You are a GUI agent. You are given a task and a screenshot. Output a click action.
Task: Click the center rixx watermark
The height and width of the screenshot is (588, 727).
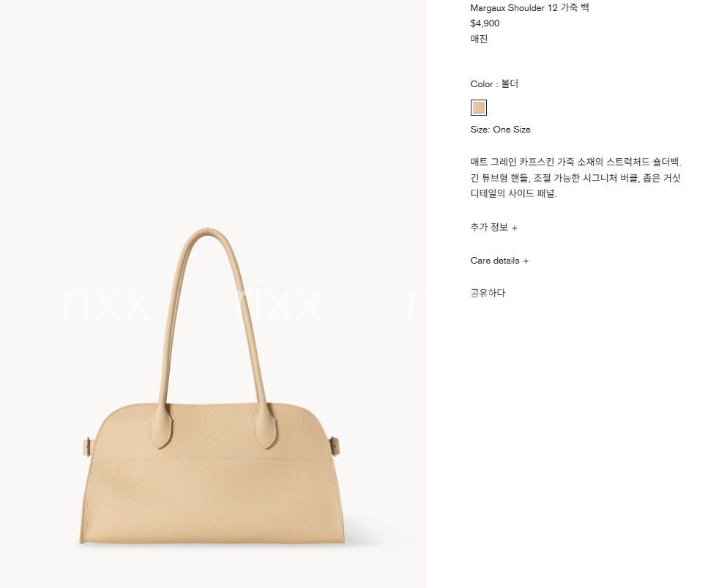click(278, 300)
